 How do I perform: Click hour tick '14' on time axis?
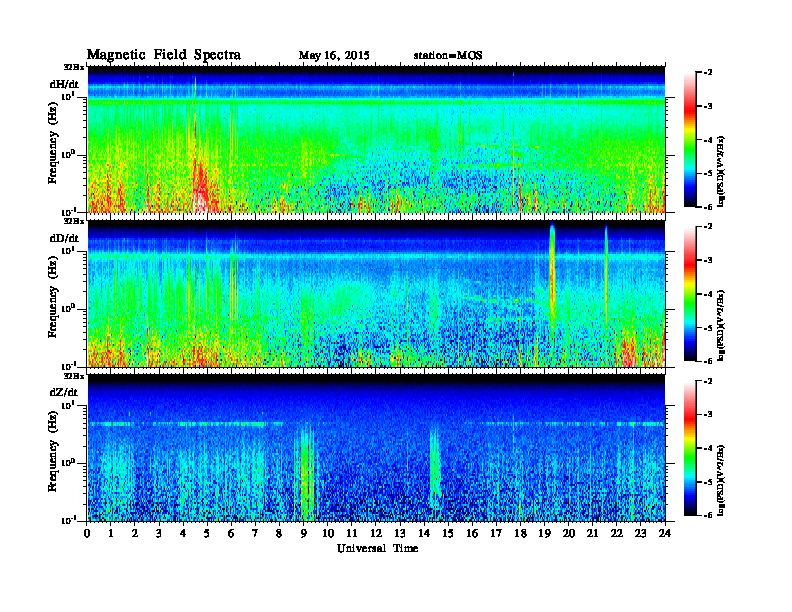tap(424, 534)
